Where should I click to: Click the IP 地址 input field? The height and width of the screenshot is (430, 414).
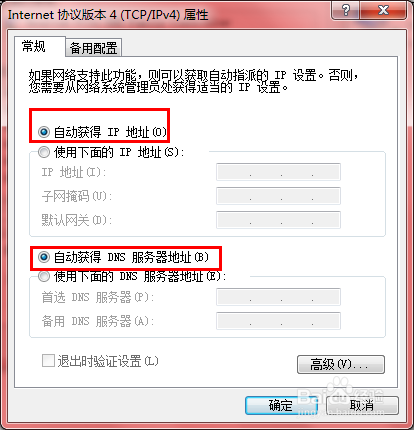278,172
